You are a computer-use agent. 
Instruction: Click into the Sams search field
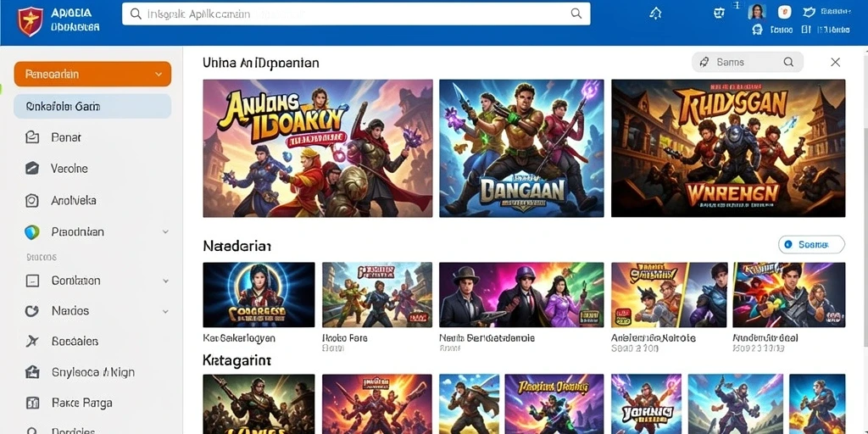pos(748,62)
